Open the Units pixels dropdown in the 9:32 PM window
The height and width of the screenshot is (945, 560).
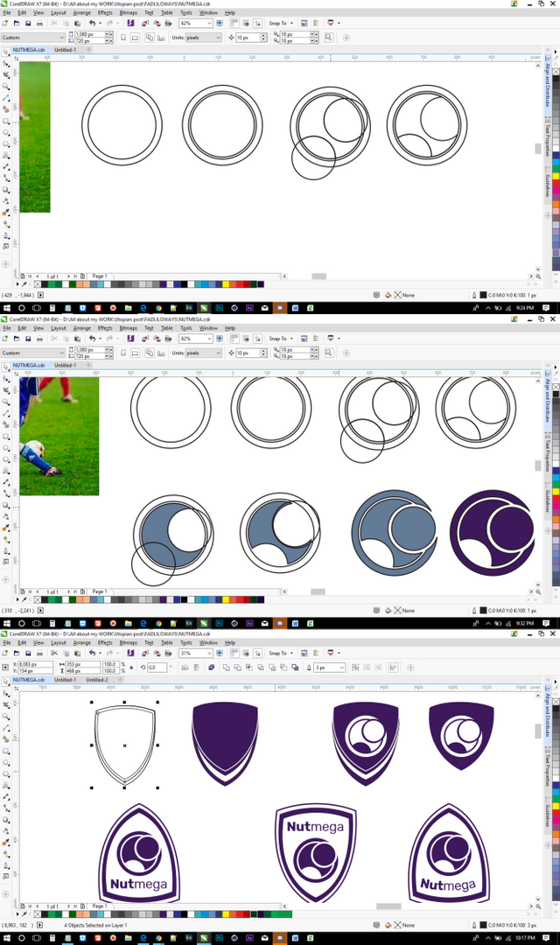pos(218,353)
